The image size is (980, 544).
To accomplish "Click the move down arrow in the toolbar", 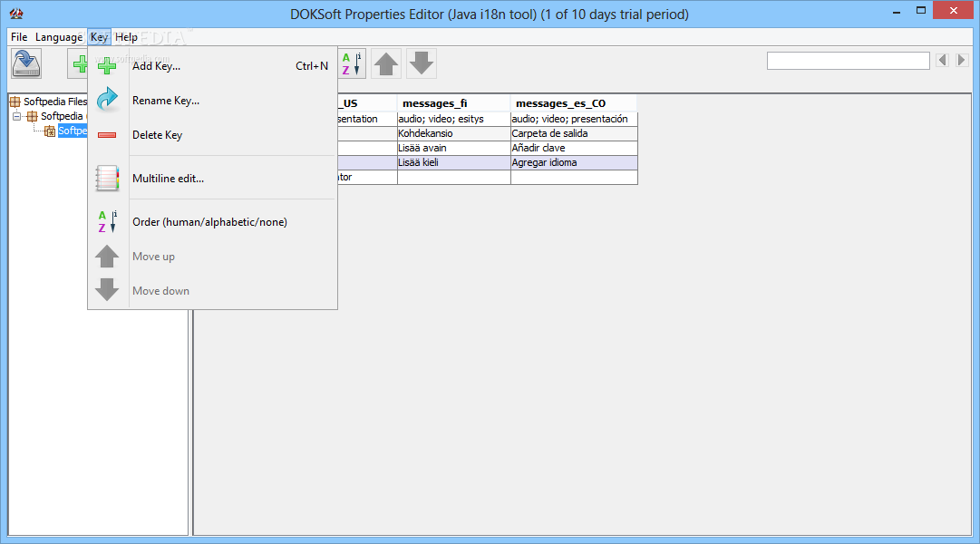I will (x=422, y=63).
